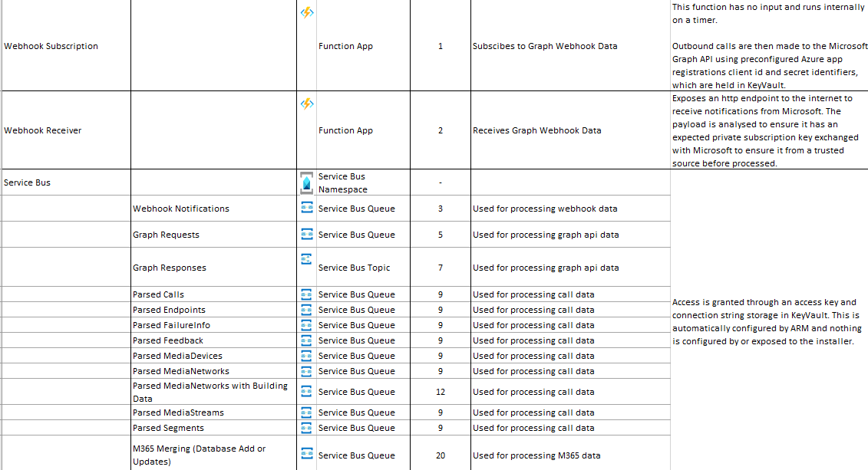Screen dimensions: 868x470
Task: Click the queue icon in Parsed Feedback row
Action: point(306,340)
